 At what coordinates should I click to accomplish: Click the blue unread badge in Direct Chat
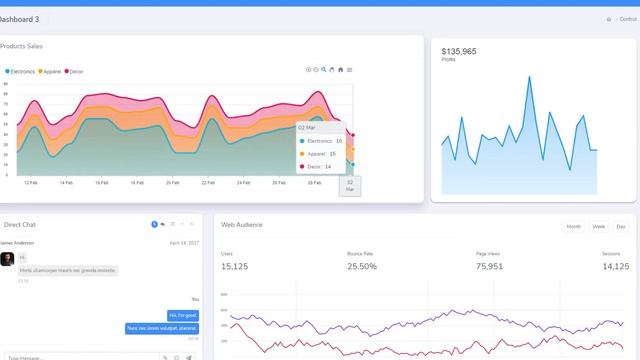point(154,224)
